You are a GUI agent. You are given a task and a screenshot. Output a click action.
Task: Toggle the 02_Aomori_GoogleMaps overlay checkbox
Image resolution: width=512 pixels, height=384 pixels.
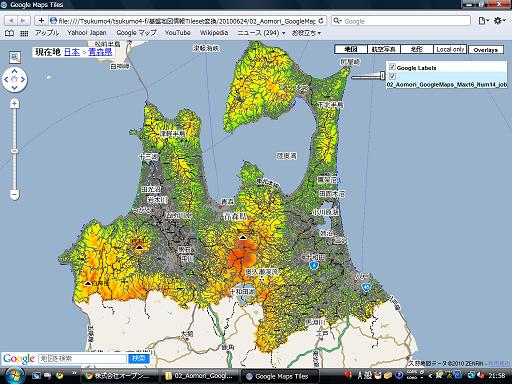(x=392, y=76)
